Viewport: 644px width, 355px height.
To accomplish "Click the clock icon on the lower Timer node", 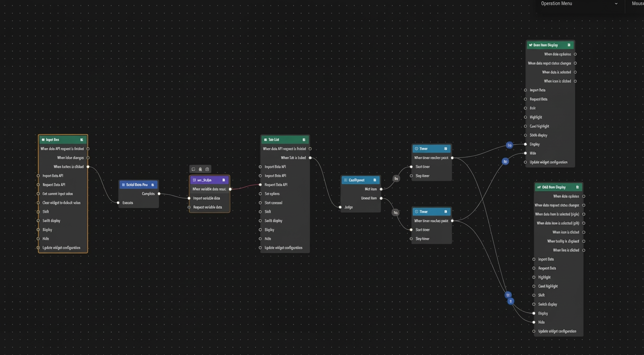I will pyautogui.click(x=416, y=212).
